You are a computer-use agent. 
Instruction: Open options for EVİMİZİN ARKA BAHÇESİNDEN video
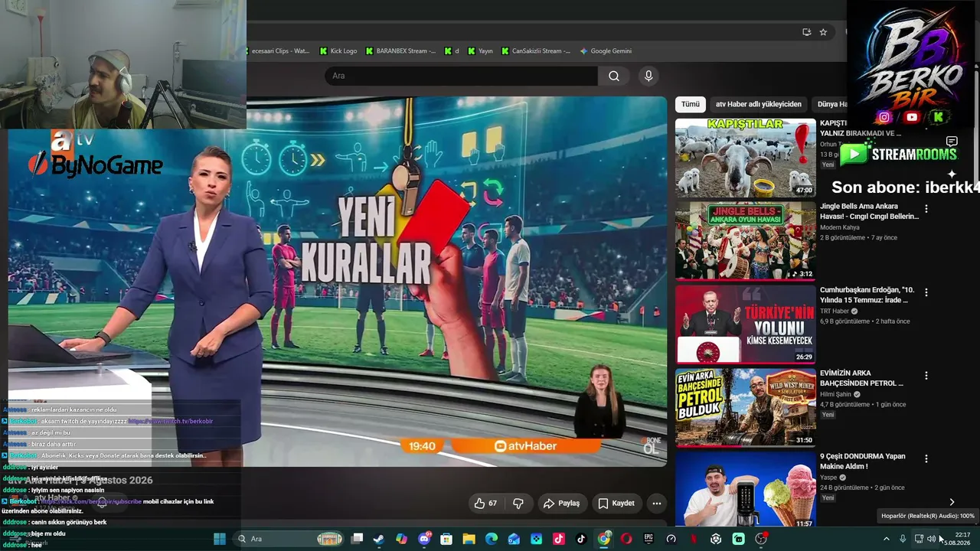[x=926, y=376]
